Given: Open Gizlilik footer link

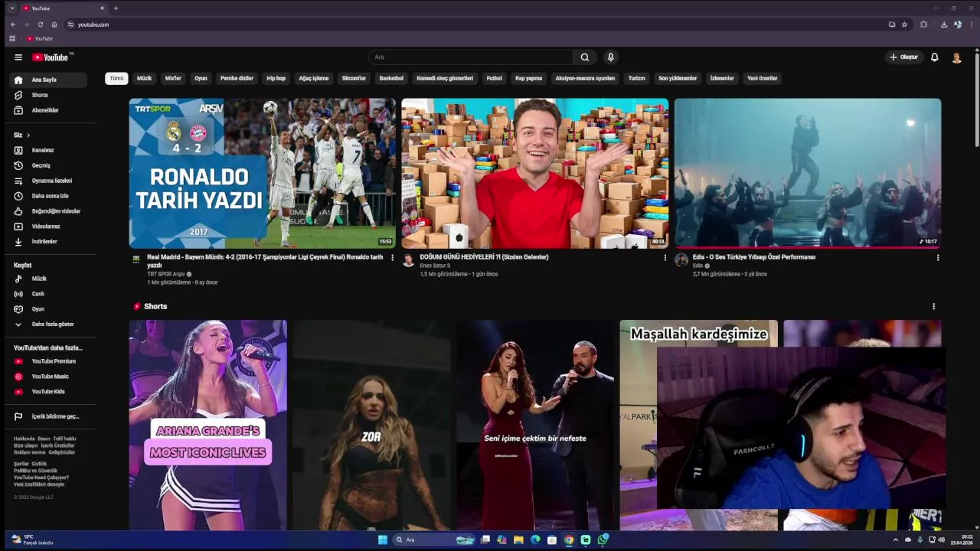Looking at the screenshot, I should [39, 464].
